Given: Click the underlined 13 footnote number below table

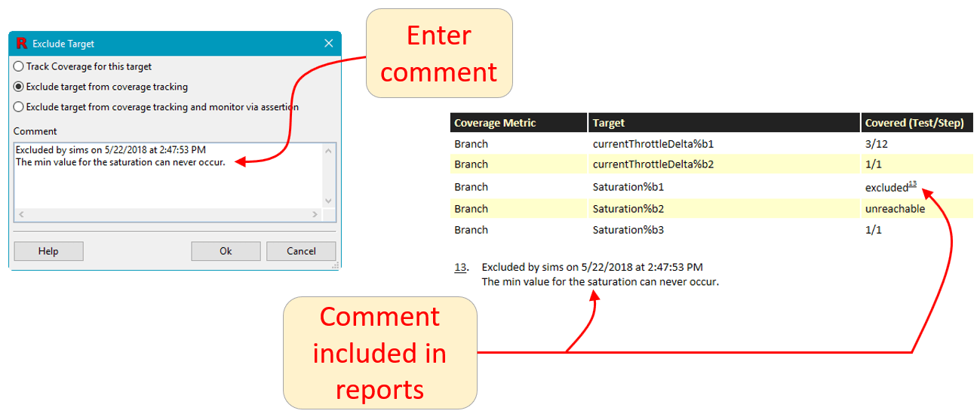Looking at the screenshot, I should click(x=460, y=267).
